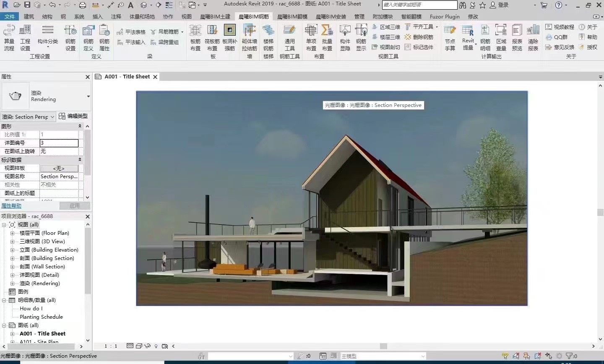604x364 pixels.
Task: Click the 批量布置 batch layout icon
Action: point(327,37)
